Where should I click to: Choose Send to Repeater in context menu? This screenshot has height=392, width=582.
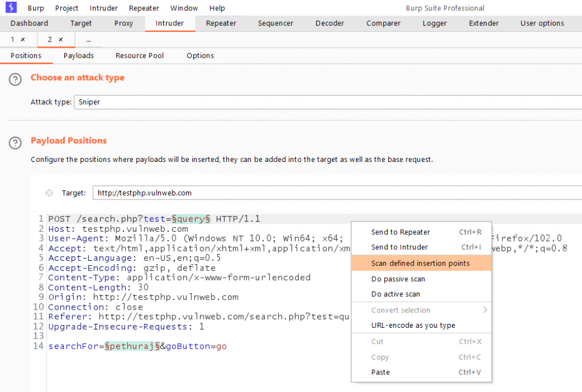click(421, 232)
